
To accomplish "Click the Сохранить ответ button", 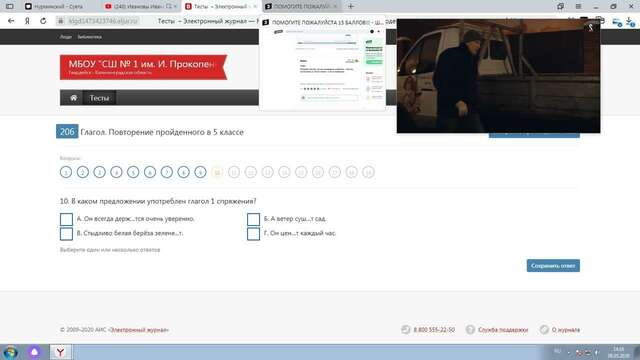I will coord(553,266).
